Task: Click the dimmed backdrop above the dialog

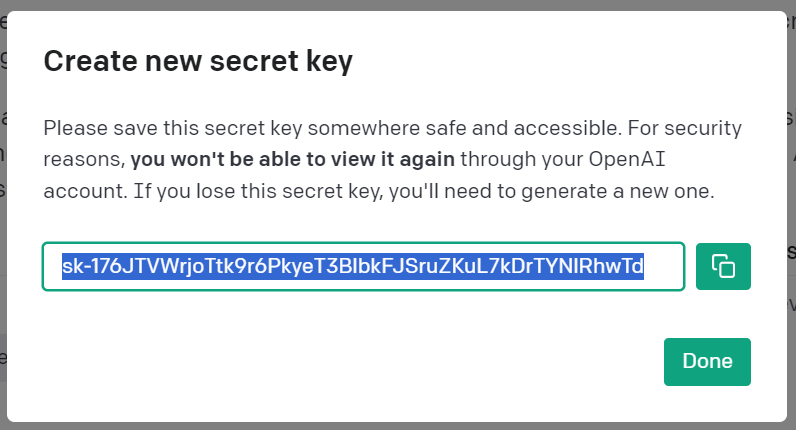Action: pos(398,5)
